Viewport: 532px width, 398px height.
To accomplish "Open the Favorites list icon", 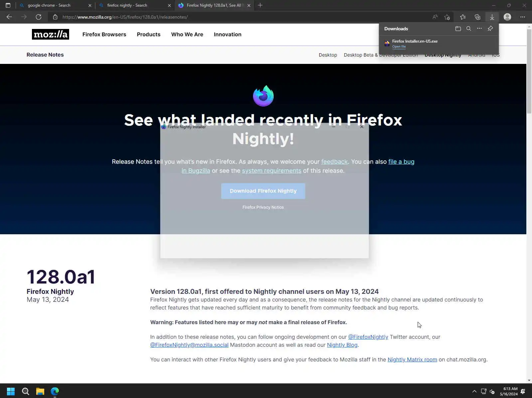I will (463, 17).
